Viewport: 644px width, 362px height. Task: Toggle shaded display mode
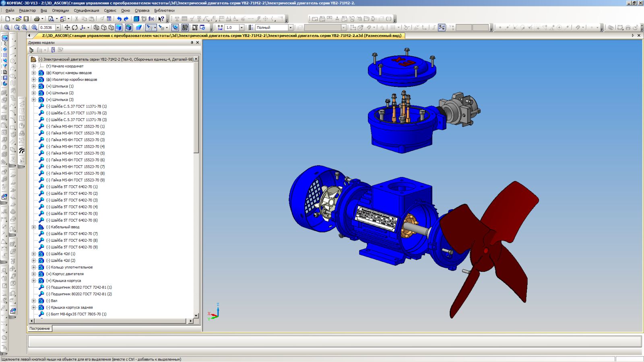tap(119, 28)
